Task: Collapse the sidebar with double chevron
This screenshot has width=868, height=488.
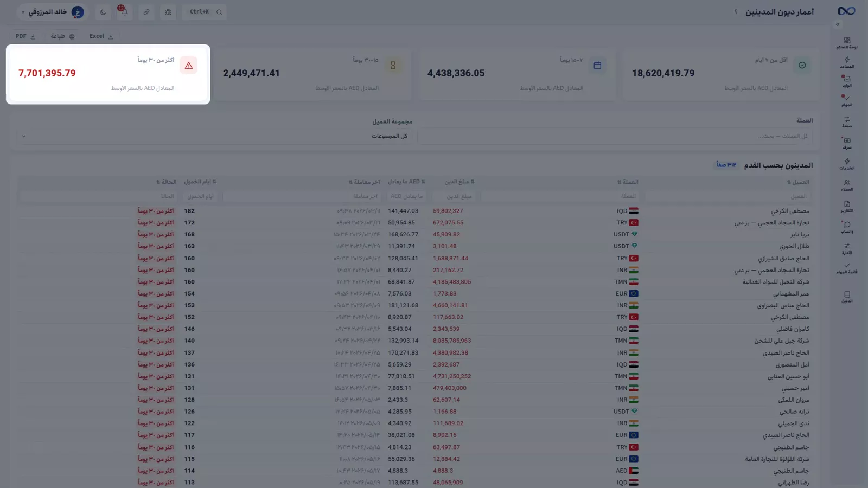Action: [x=838, y=24]
